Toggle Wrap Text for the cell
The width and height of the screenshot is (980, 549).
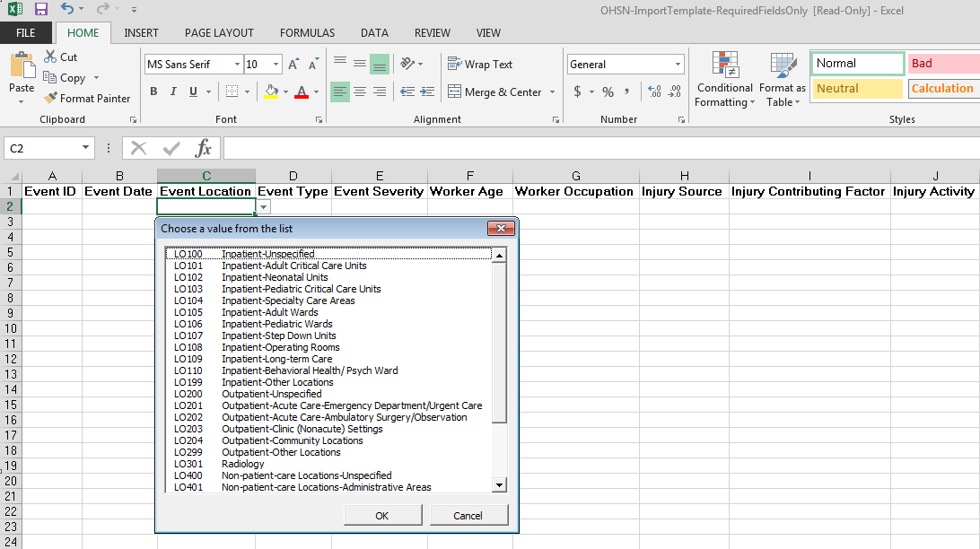[x=480, y=65]
